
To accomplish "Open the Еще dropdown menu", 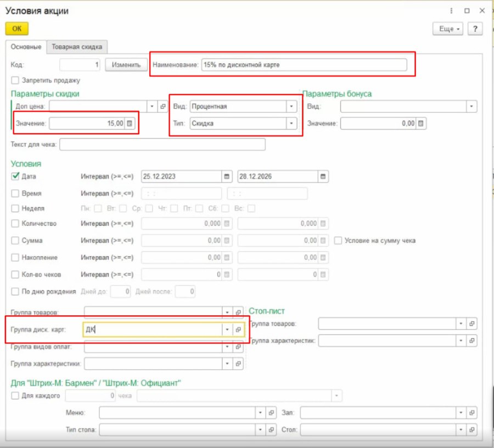I will click(x=448, y=29).
